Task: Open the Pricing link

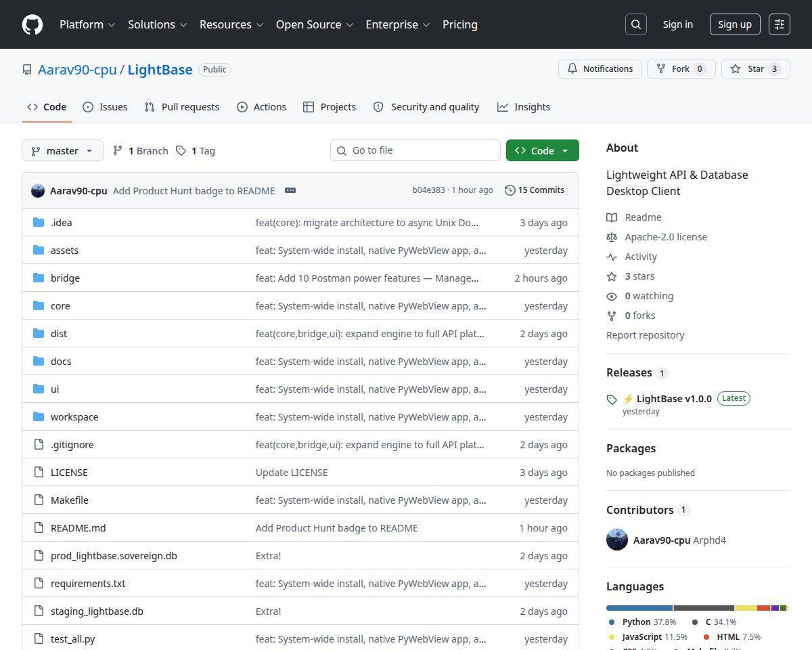Action: pos(460,24)
